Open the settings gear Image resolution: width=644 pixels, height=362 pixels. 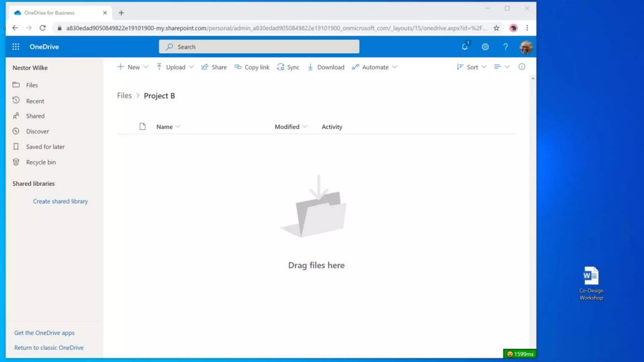[x=485, y=47]
